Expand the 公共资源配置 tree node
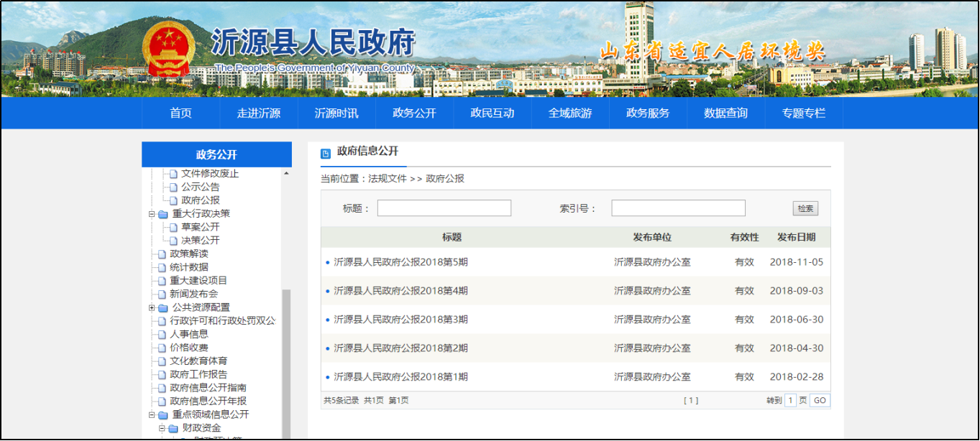The image size is (980, 441). click(152, 308)
